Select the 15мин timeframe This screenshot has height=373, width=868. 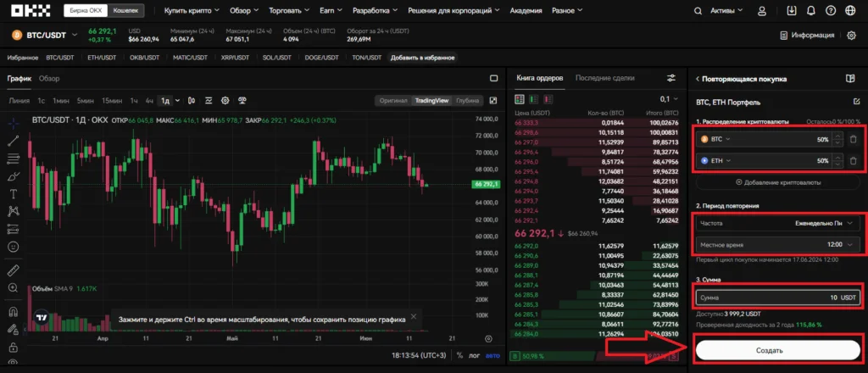112,101
